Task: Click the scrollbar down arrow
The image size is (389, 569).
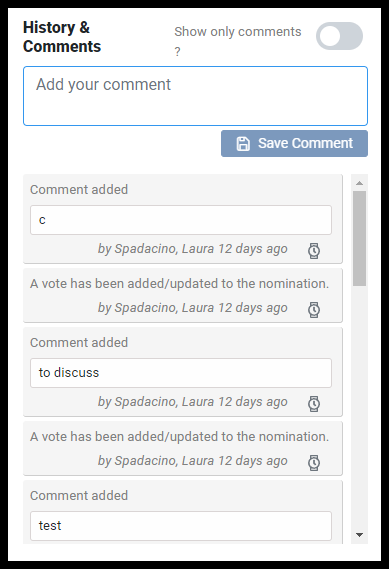Action: pyautogui.click(x=360, y=535)
